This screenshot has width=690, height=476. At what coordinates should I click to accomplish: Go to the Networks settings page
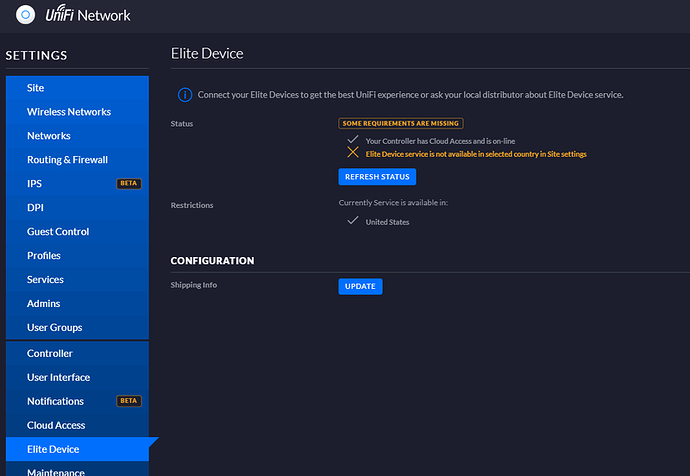tap(77, 135)
